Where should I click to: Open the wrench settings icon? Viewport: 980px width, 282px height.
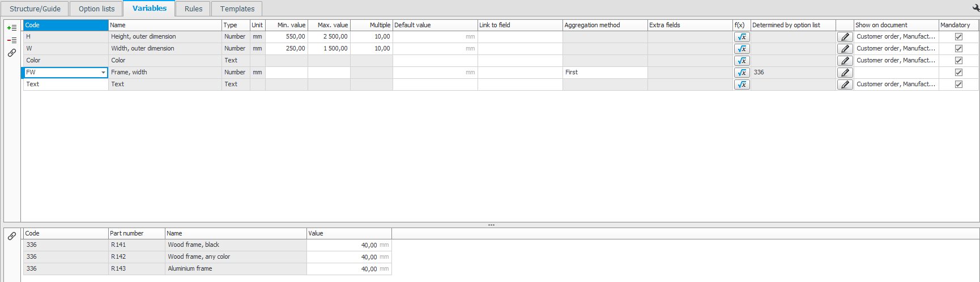(975, 9)
